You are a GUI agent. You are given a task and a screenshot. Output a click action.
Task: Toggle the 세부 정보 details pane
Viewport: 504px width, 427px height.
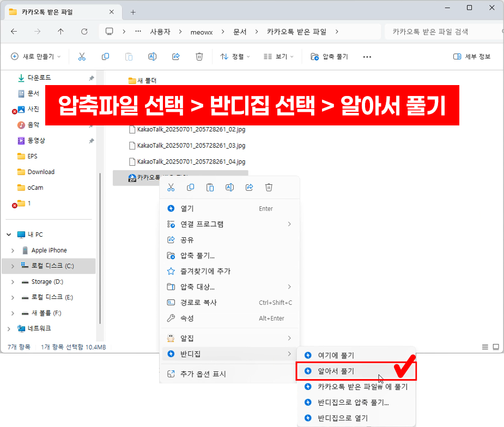[471, 57]
